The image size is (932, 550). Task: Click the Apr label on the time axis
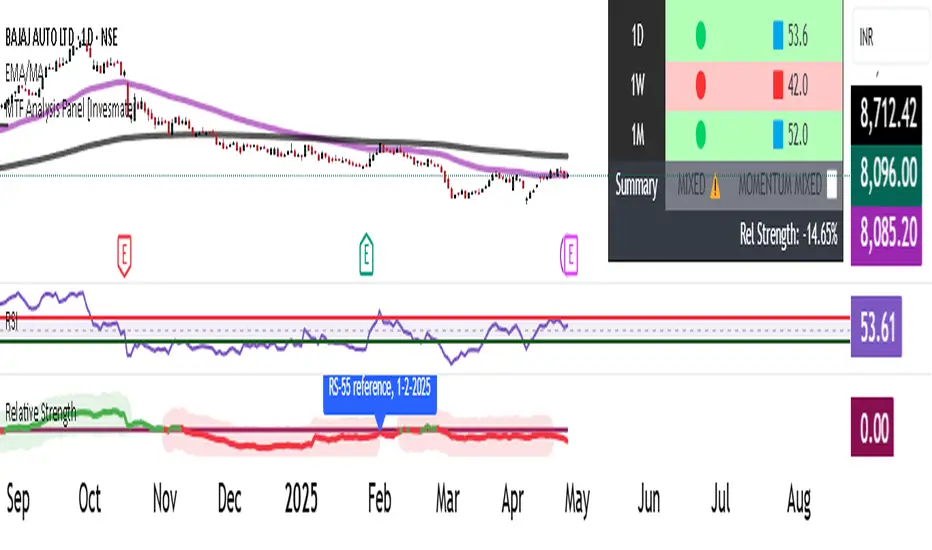[512, 500]
